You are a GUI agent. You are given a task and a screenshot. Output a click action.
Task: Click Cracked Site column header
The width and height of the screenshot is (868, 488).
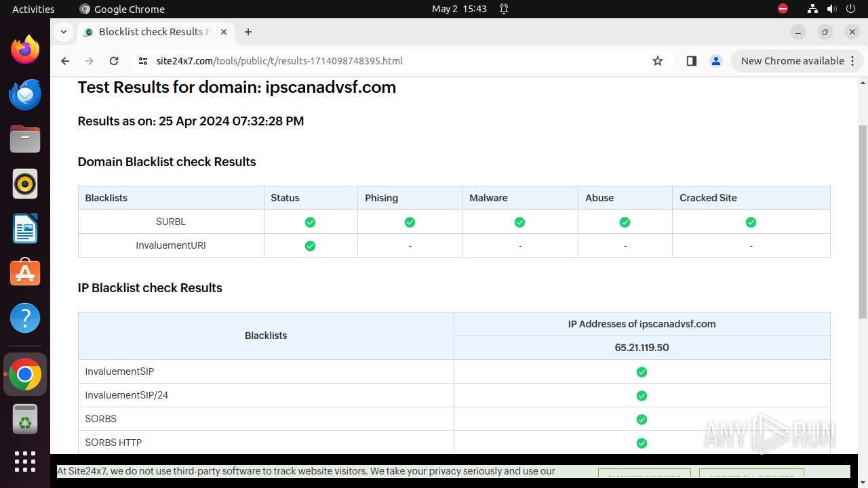(x=751, y=198)
